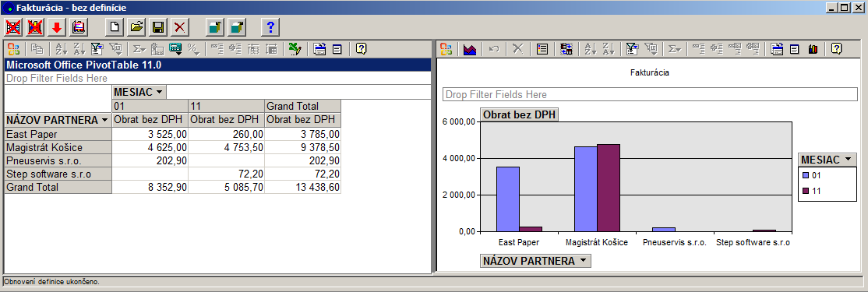868x292 pixels.
Task: Toggle AutoFilter in pivot table toolbar
Action: click(97, 49)
